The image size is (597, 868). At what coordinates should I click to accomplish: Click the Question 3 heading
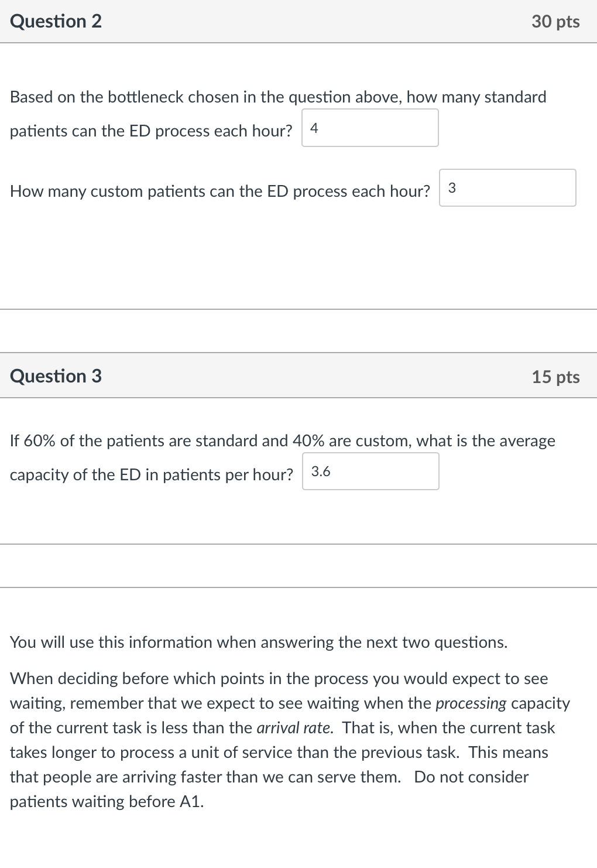[56, 376]
